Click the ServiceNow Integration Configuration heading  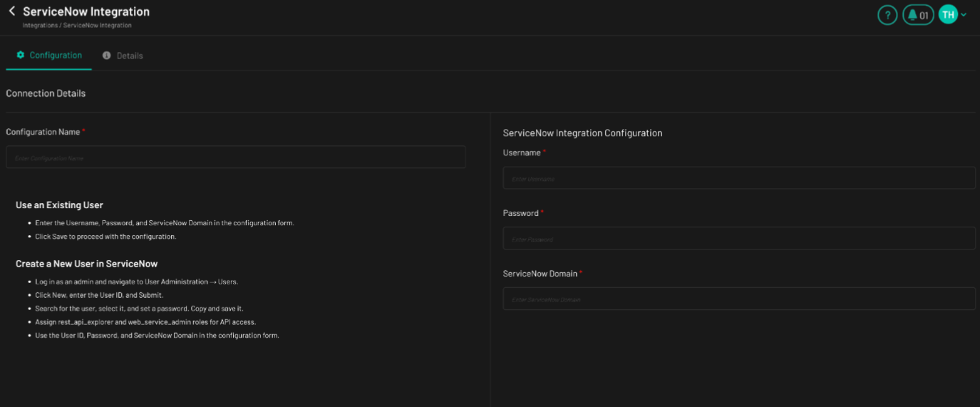point(582,133)
